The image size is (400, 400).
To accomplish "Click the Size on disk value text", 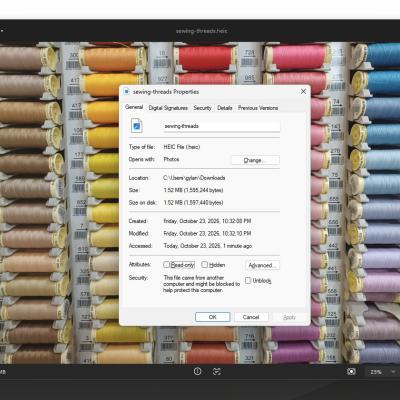I will [193, 203].
